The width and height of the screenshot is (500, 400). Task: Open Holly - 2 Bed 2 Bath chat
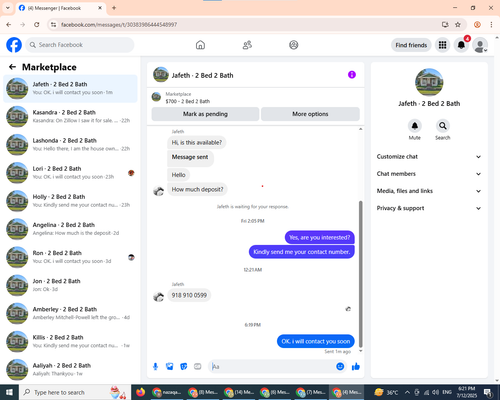pyautogui.click(x=70, y=201)
